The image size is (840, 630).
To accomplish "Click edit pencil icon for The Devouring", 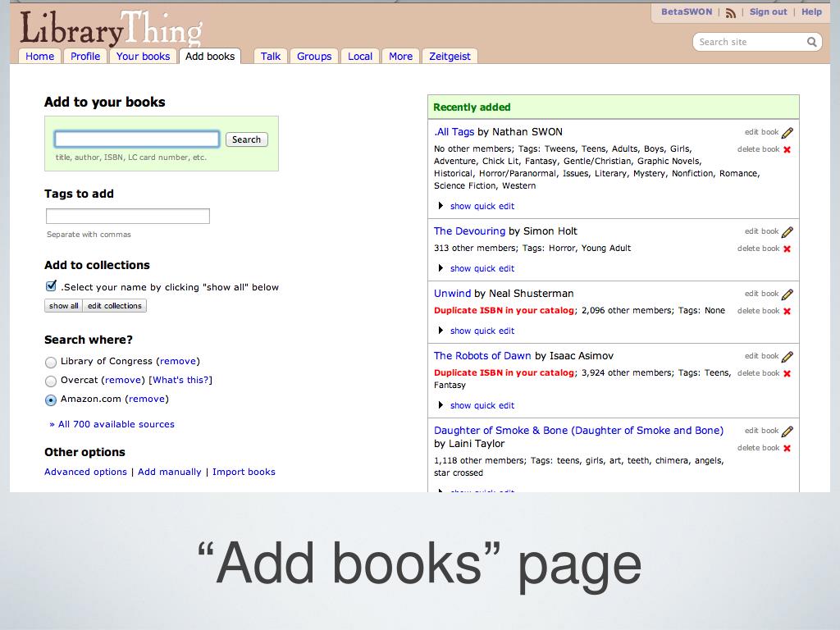I will [x=787, y=232].
